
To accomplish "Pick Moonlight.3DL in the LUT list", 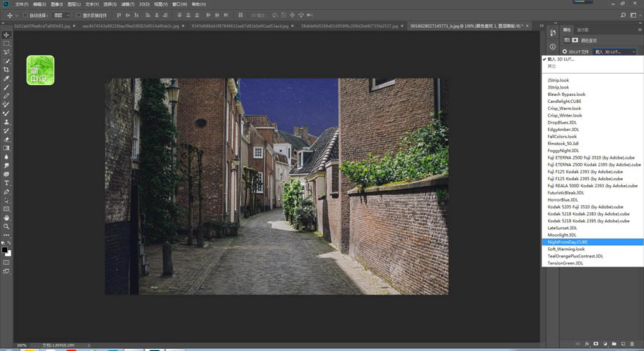I will coord(563,235).
